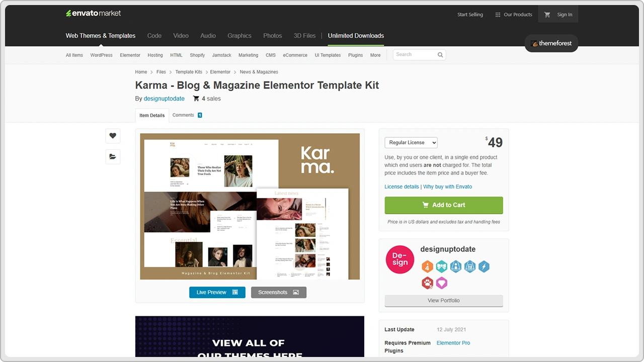Screen dimensions: 644x362
Task: Click designuptodate name in author box
Action: coord(448,249)
